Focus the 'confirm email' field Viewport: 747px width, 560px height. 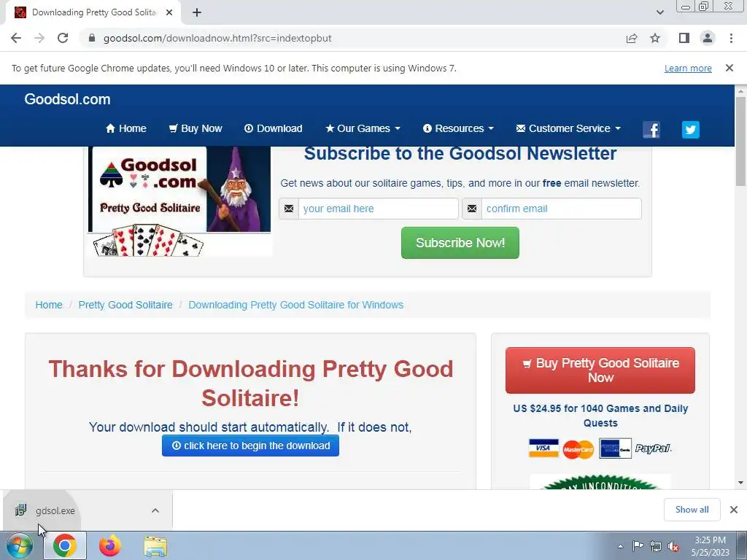pos(561,209)
